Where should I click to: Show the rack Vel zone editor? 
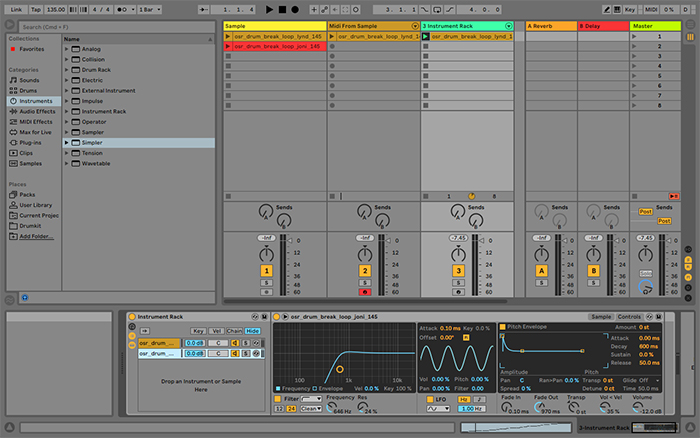pyautogui.click(x=217, y=331)
